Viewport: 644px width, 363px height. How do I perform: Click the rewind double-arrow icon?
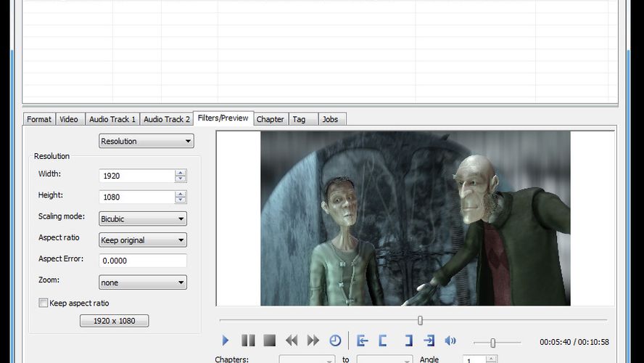[292, 340]
